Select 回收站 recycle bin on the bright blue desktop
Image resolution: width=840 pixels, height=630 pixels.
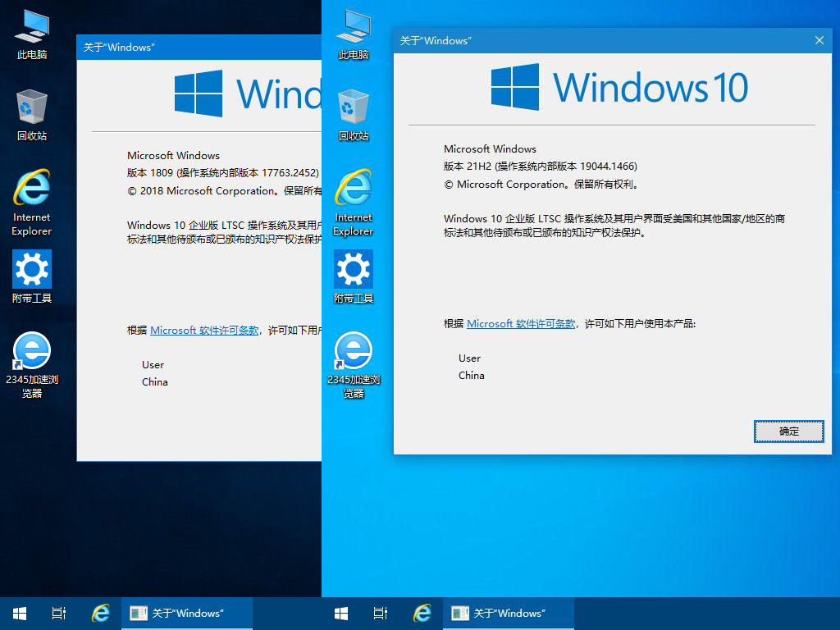pos(353,115)
